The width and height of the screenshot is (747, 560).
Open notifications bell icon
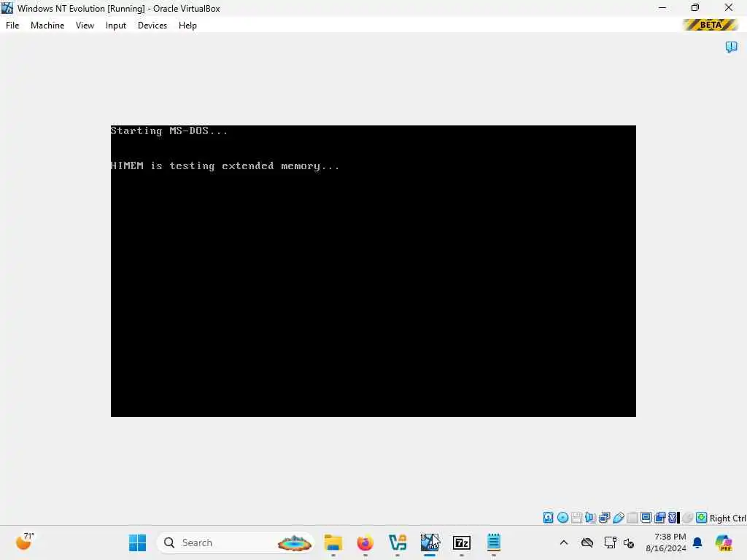(x=697, y=542)
